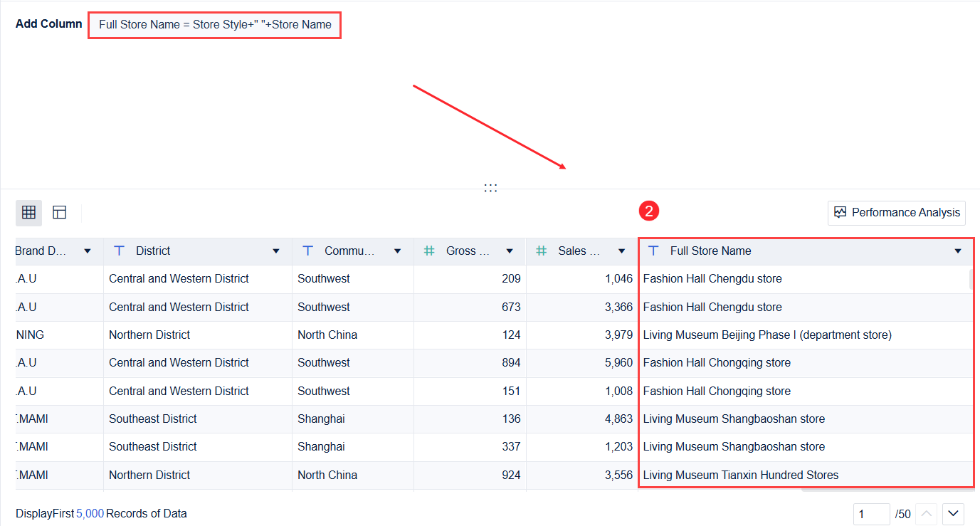Go to the next page with the down chevron
This screenshot has width=980, height=526.
point(954,513)
